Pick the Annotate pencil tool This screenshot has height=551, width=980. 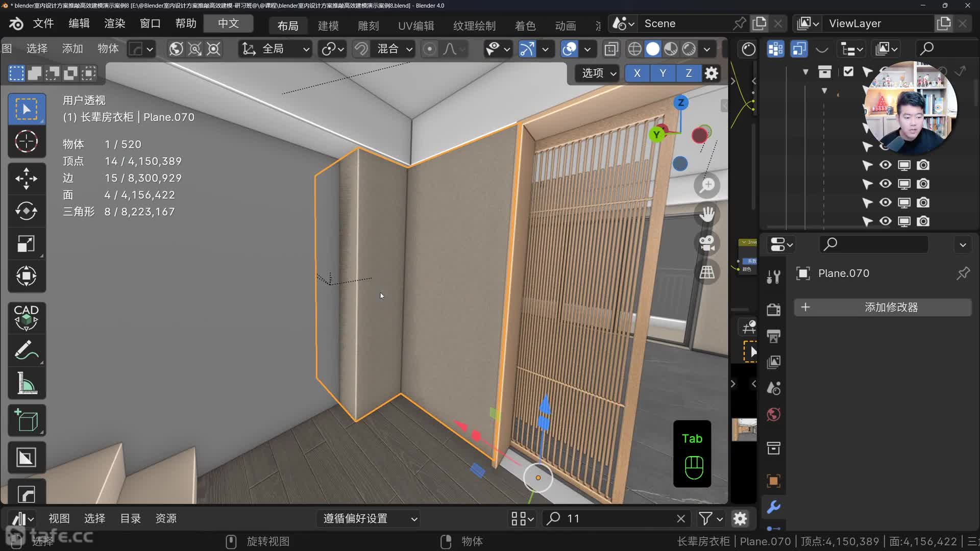(26, 350)
